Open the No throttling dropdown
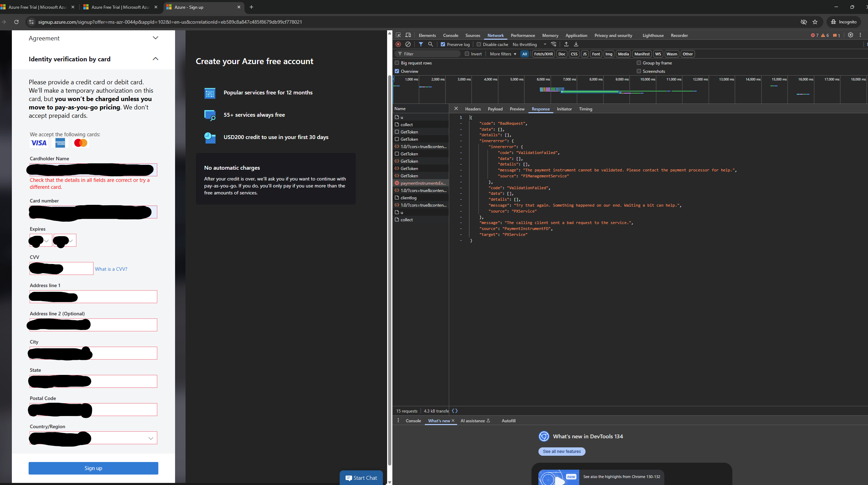868x485 pixels. coord(529,44)
